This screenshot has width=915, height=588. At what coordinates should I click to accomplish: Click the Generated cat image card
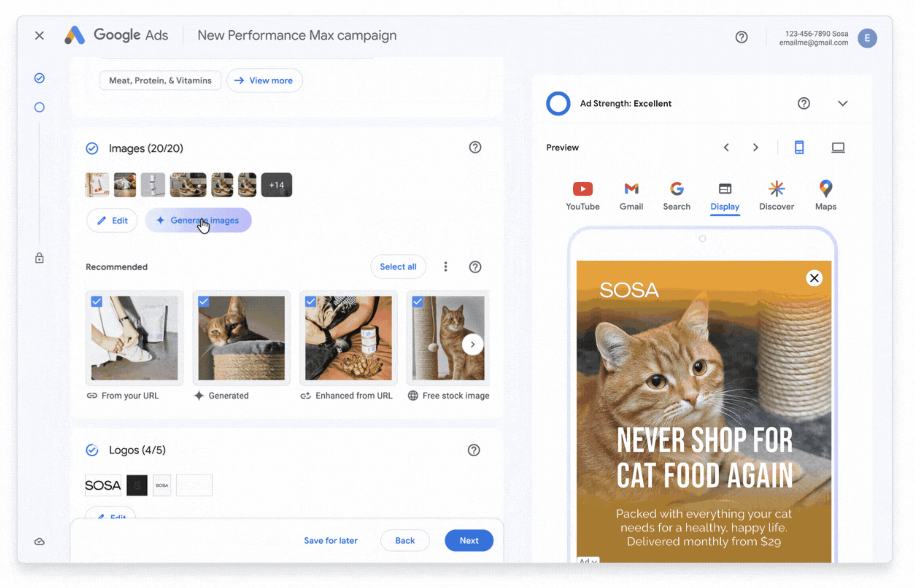[x=242, y=338]
